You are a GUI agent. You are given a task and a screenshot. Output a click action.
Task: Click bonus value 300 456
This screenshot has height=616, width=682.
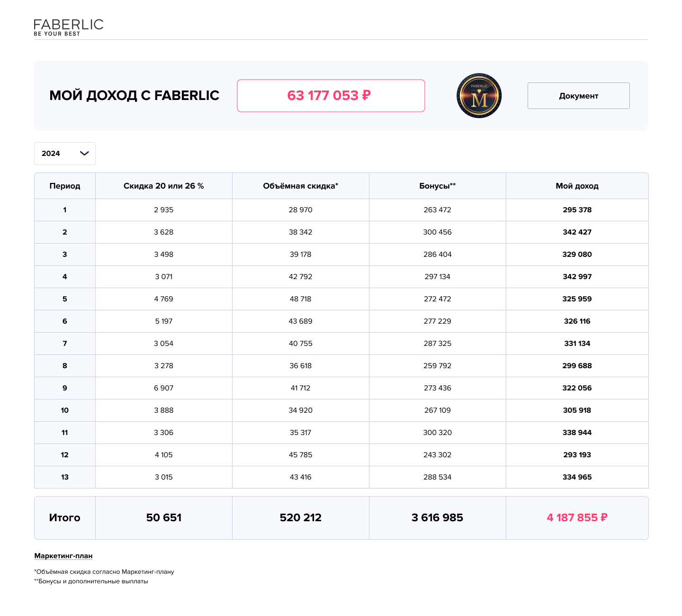coord(438,232)
